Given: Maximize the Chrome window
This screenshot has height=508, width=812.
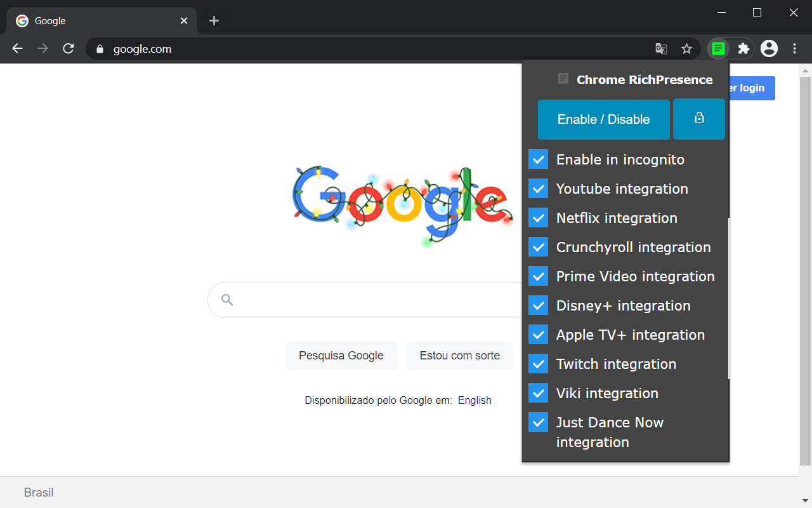Looking at the screenshot, I should coord(757,12).
